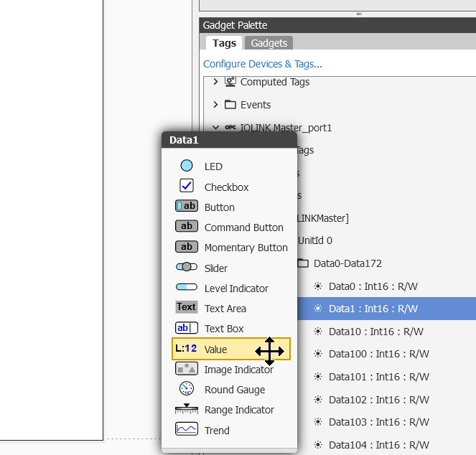
Task: Select the Data102 : Int16 : R/W tag
Action: click(379, 400)
